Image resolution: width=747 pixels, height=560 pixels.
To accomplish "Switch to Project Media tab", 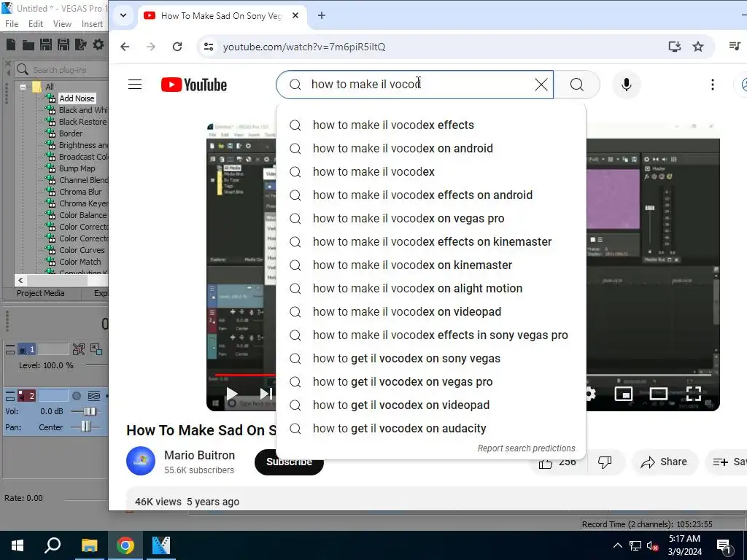I will 41,293.
